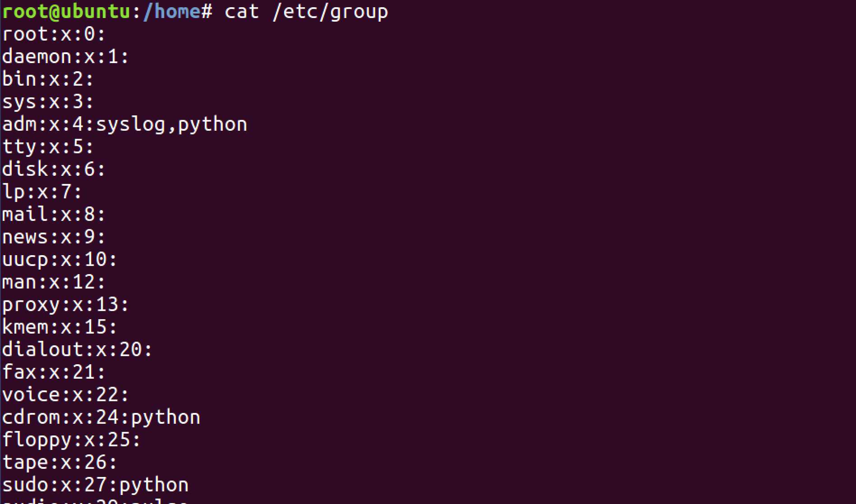This screenshot has height=504, width=856.
Task: Click the word syslog in the adm line
Action: (131, 124)
